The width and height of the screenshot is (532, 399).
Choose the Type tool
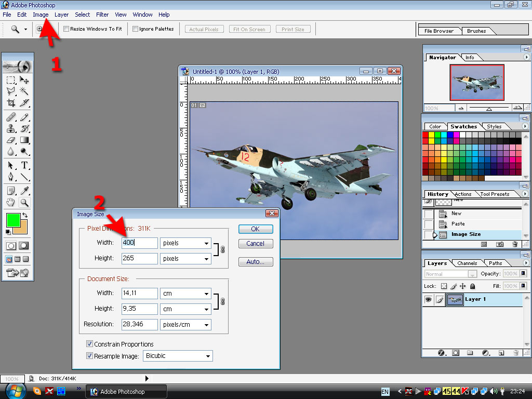tap(24, 165)
